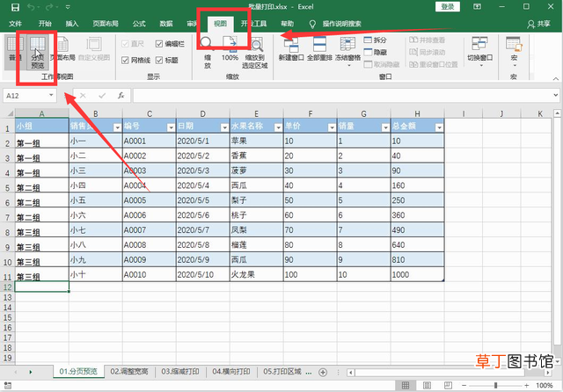Open Page Break Preview (分页预览)

coord(37,53)
